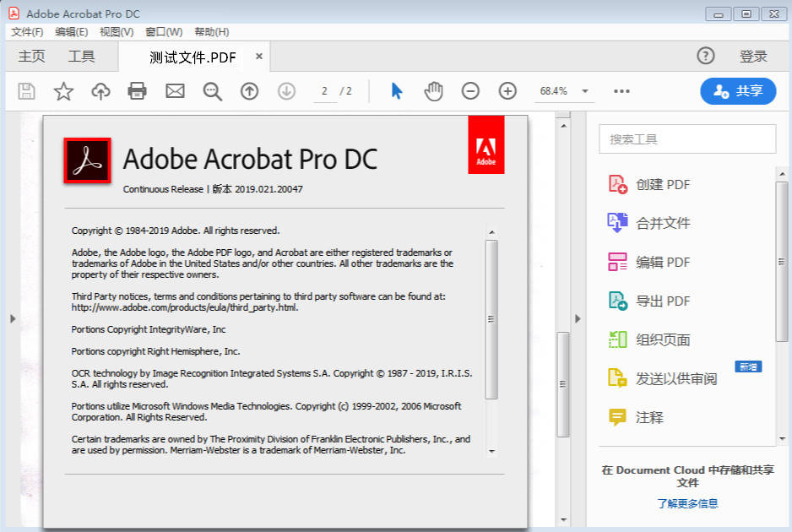Click the 搜索工具 search field
This screenshot has height=532, width=792.
(x=687, y=139)
